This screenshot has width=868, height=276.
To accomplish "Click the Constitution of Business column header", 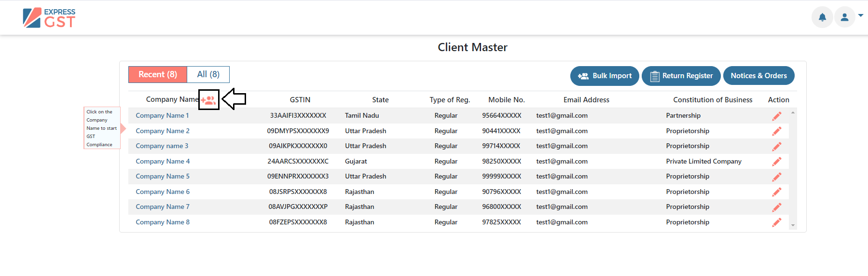I will [x=713, y=100].
